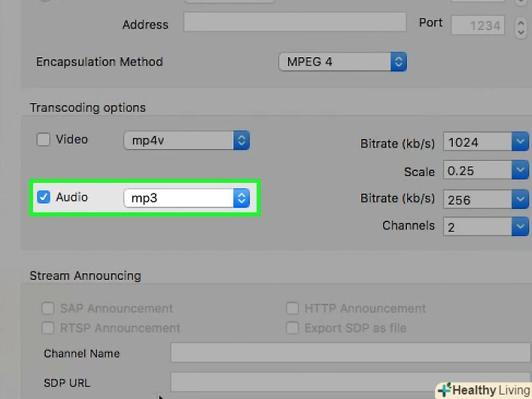532x399 pixels.
Task: Open the mp4v video codec dropdown
Action: [x=186, y=140]
